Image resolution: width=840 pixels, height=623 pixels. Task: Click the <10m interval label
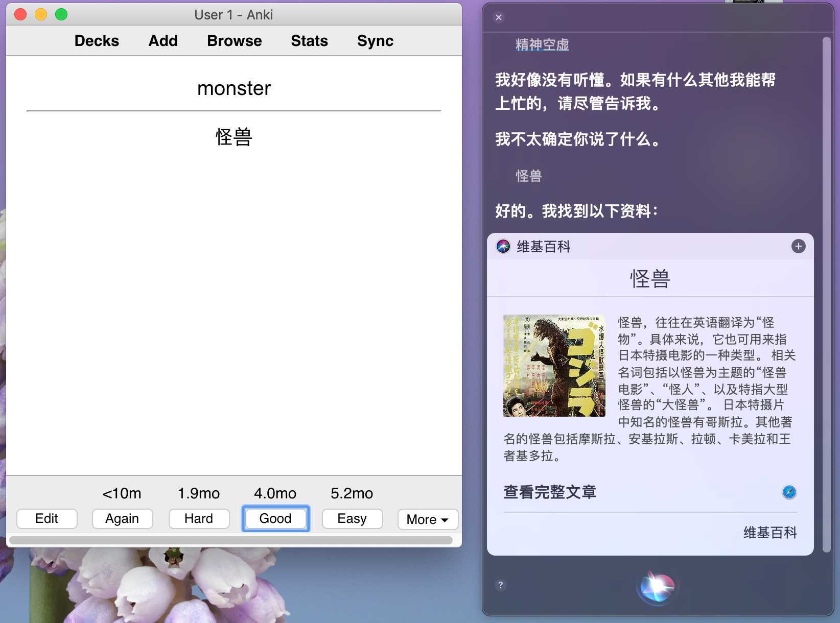click(122, 493)
